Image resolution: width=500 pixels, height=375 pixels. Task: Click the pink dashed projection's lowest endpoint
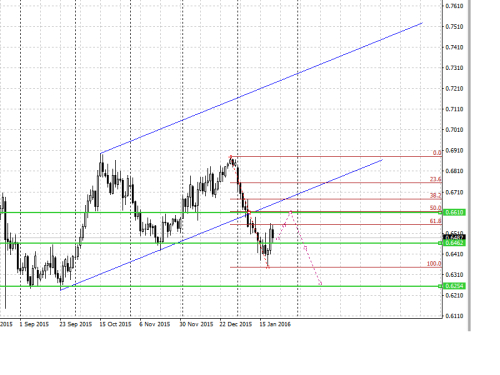[x=321, y=284]
